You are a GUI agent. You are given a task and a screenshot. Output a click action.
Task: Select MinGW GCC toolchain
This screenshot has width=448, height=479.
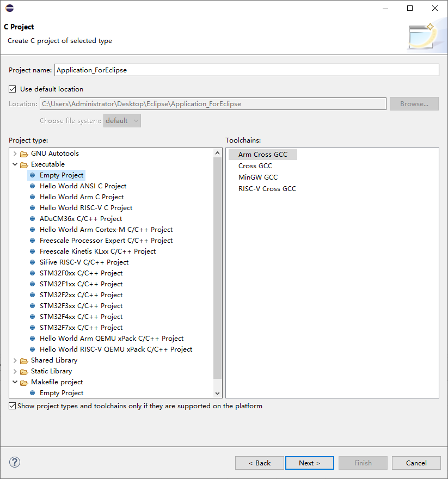point(258,177)
